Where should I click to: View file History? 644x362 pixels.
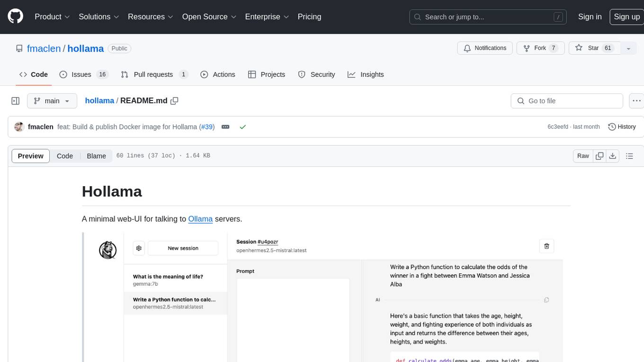click(622, 127)
